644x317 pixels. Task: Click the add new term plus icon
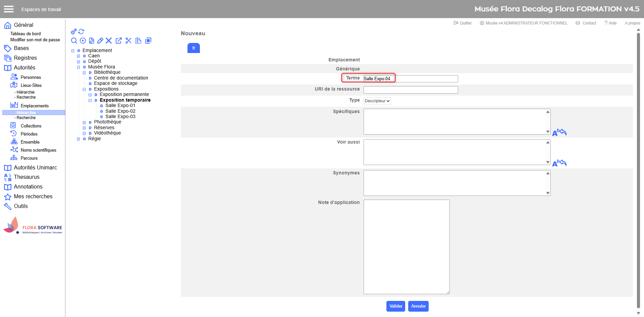coord(83,41)
